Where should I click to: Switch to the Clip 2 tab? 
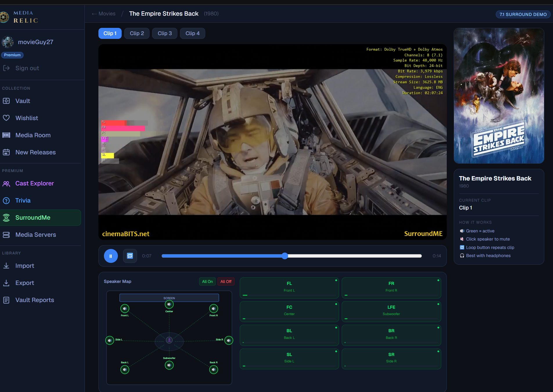tap(137, 33)
